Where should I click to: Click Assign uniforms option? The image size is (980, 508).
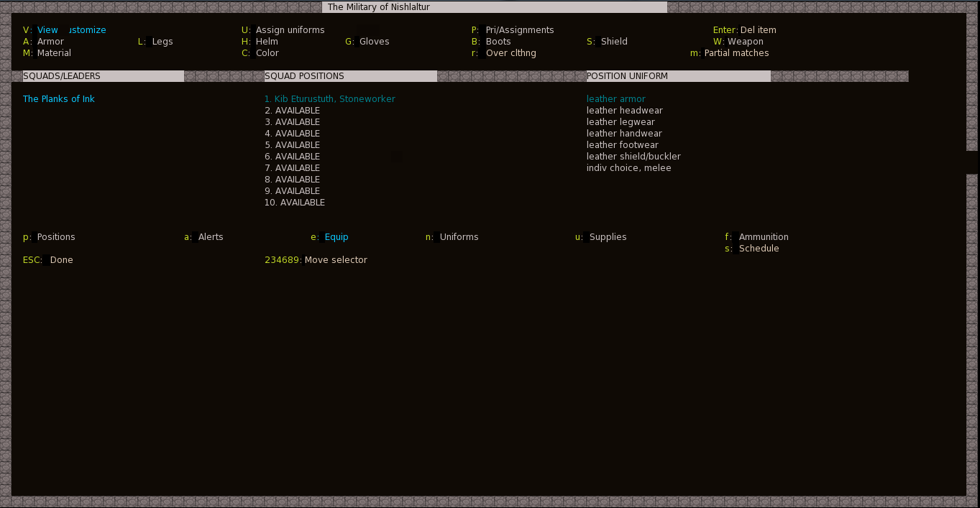click(283, 30)
